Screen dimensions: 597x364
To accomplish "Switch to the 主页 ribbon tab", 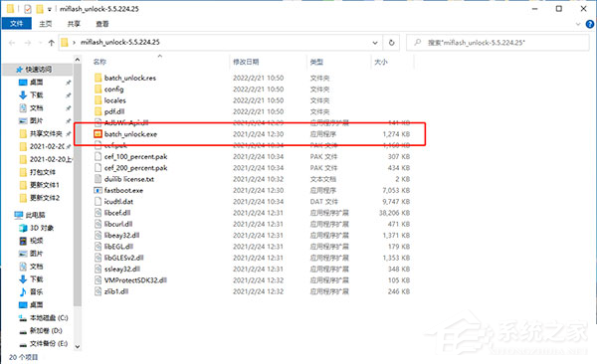I will 46,24.
